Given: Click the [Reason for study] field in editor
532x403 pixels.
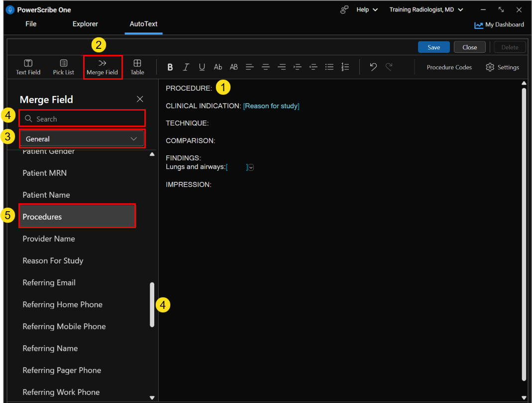Looking at the screenshot, I should [x=271, y=106].
